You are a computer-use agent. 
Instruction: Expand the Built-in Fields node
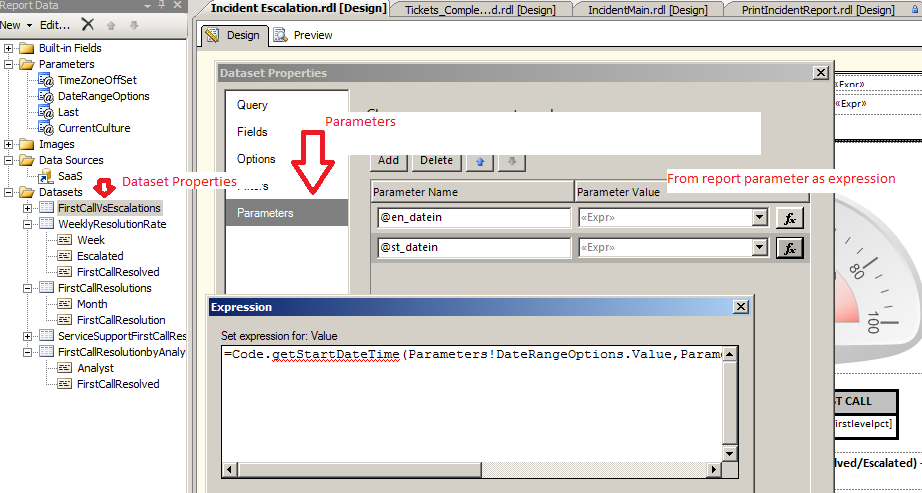click(9, 48)
